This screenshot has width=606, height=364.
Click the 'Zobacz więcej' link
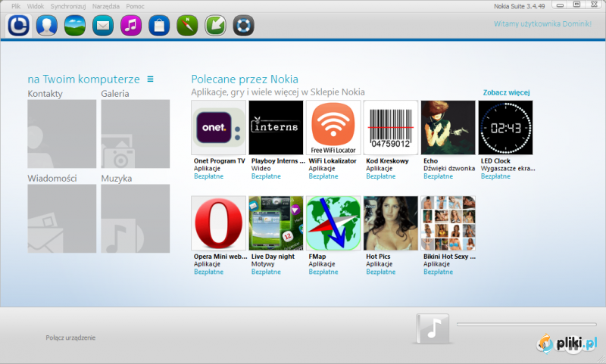[506, 92]
